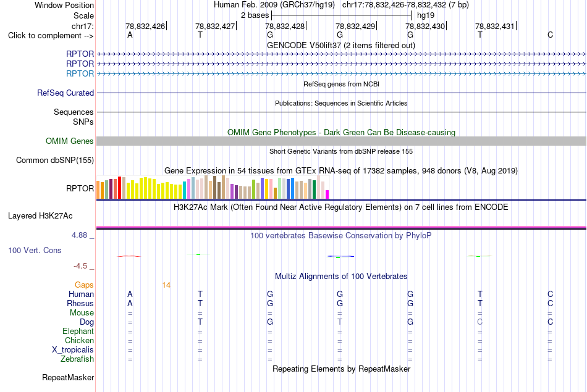The width and height of the screenshot is (587, 392).
Task: Click the Common dbSNP(155) label
Action: [x=54, y=160]
